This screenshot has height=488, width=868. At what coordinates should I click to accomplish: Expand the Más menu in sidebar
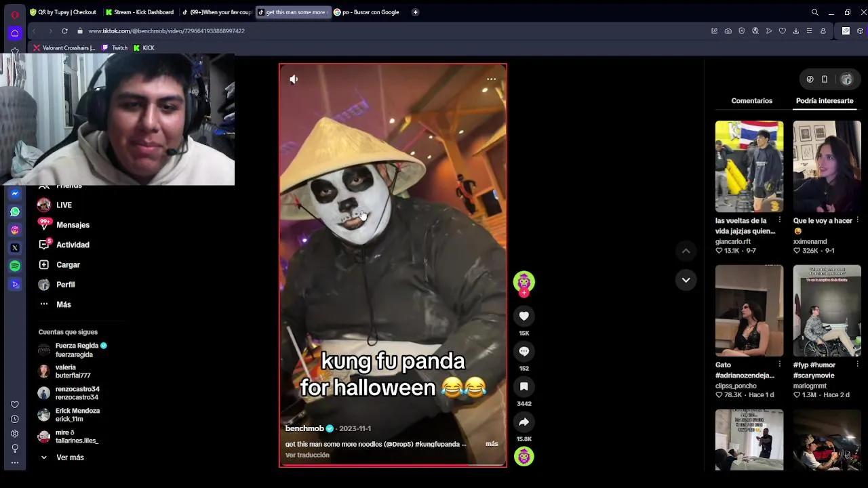(x=55, y=304)
